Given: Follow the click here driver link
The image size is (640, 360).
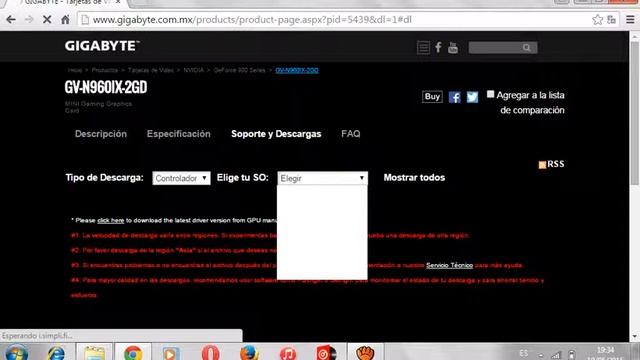Looking at the screenshot, I should click(x=111, y=220).
